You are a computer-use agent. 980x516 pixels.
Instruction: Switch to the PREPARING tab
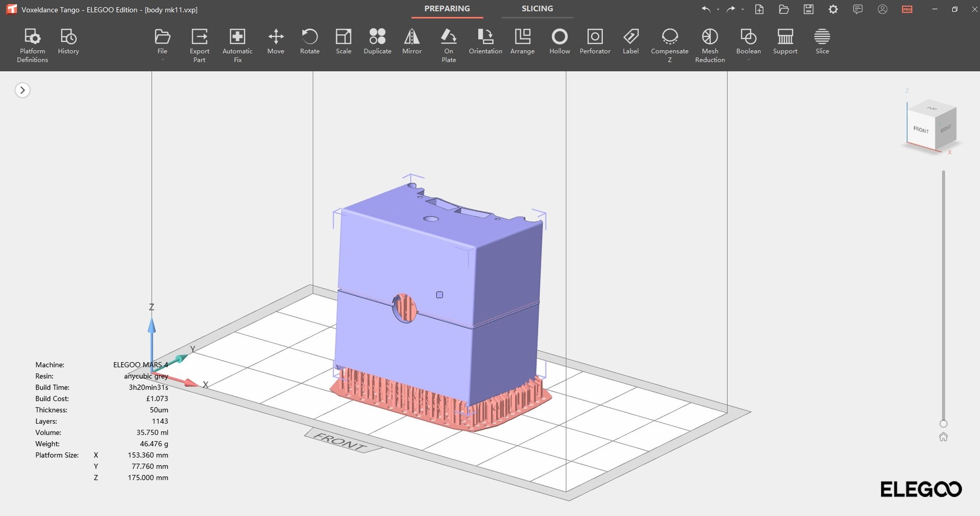tap(447, 9)
